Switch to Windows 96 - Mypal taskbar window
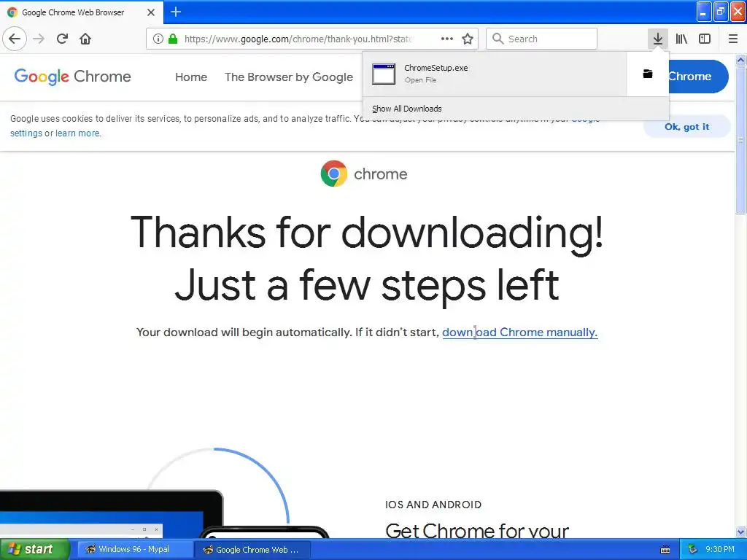 pos(134,550)
